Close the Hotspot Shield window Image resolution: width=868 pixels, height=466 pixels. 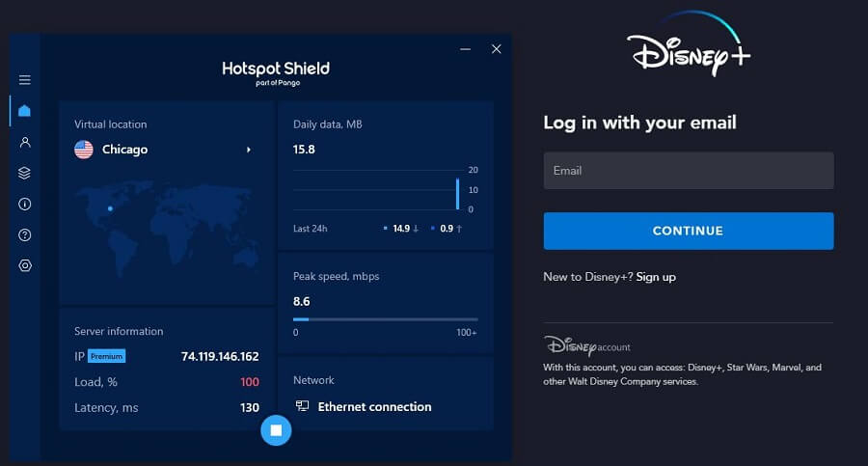coord(497,49)
